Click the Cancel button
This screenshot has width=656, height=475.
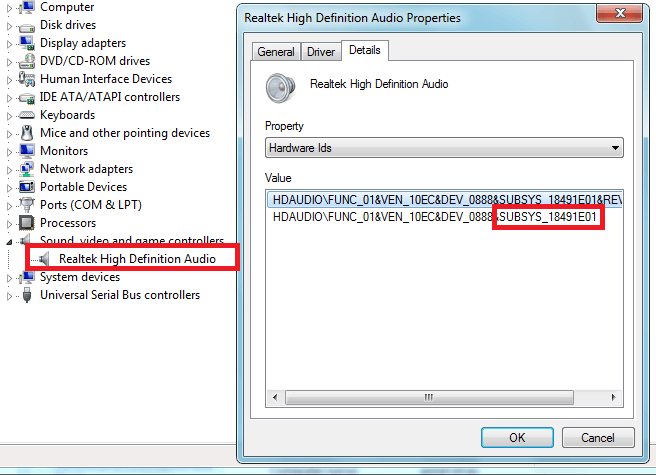click(598, 437)
